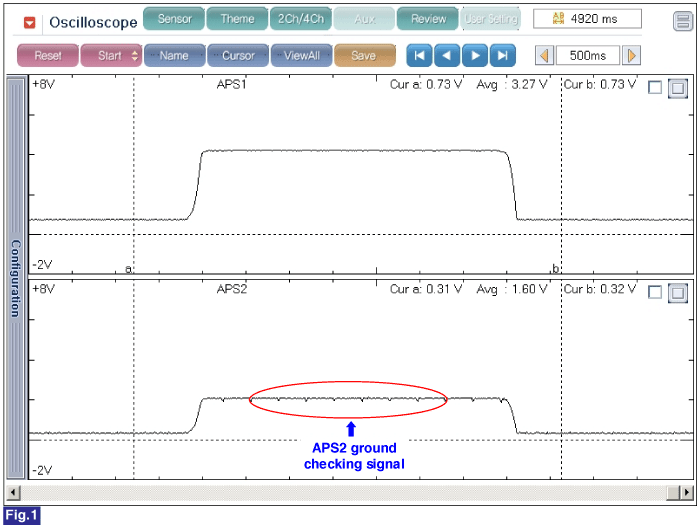This screenshot has width=700, height=527.
Task: Open the panel menu icon at top right
Action: (683, 21)
